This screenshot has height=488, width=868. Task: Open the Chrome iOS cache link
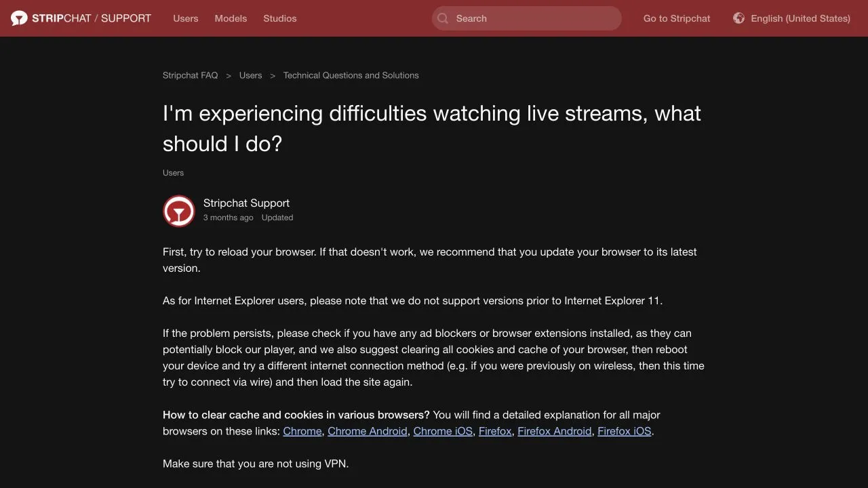[443, 431]
